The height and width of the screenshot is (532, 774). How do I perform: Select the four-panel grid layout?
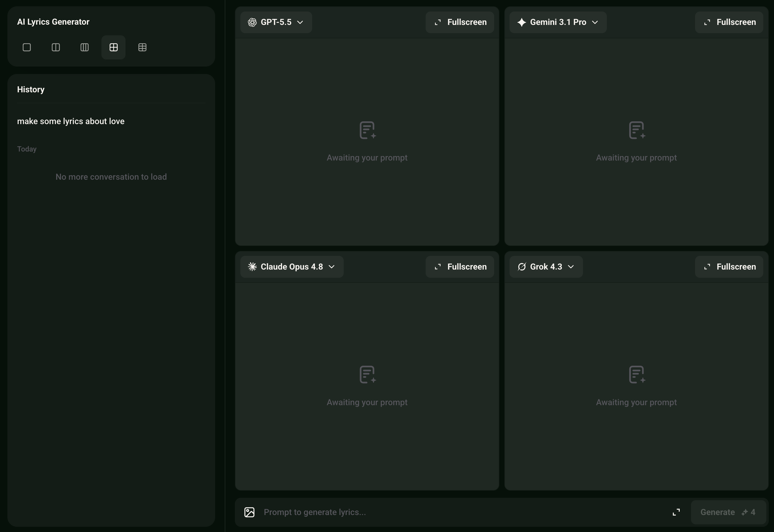[x=113, y=47]
